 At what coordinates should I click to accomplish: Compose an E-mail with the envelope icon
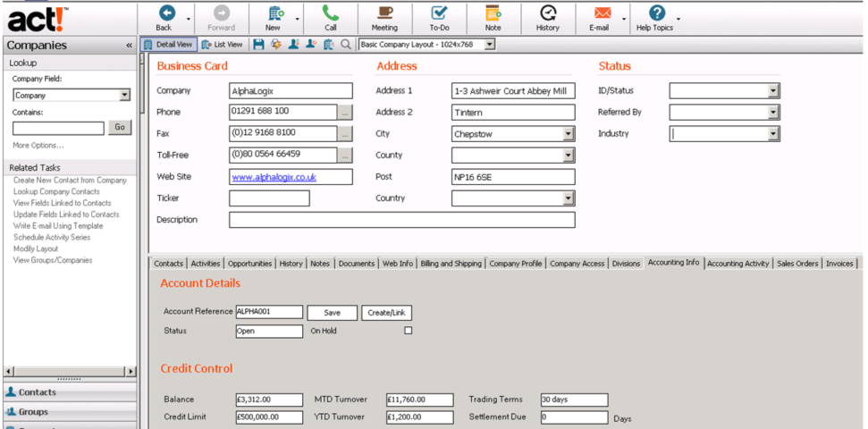602,13
